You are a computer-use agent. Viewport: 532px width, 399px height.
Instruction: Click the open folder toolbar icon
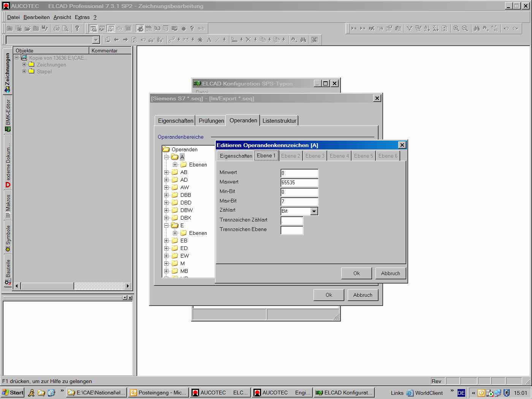pos(27,28)
